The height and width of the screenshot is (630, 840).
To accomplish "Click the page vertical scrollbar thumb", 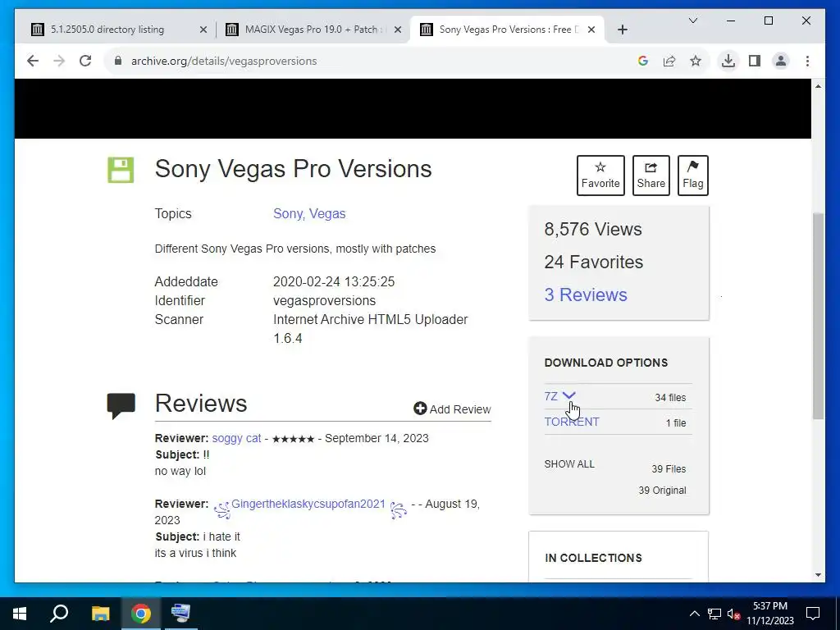I will 818,316.
